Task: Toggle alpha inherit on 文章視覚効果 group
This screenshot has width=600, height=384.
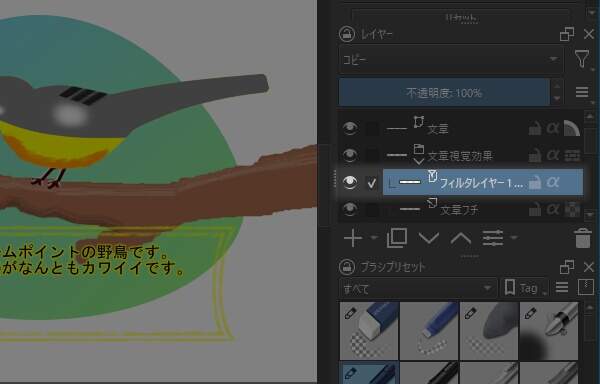Action: click(553, 155)
